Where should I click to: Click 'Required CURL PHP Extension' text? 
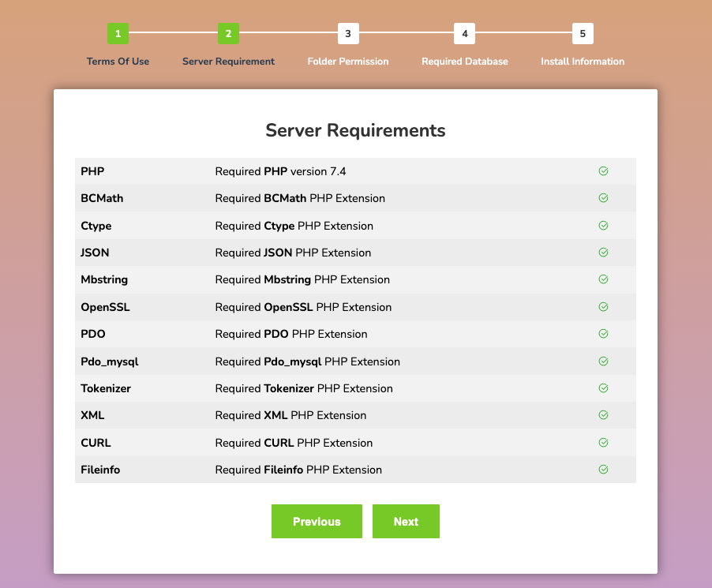(x=294, y=443)
